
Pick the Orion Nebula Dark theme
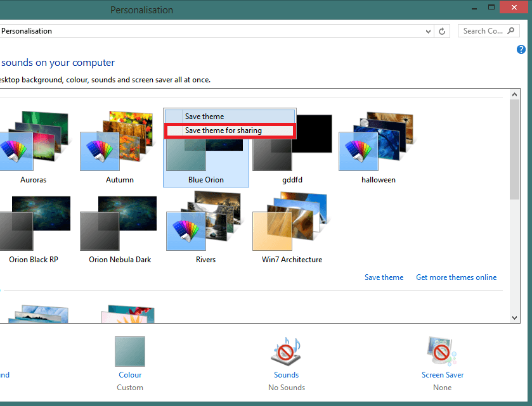click(x=119, y=225)
